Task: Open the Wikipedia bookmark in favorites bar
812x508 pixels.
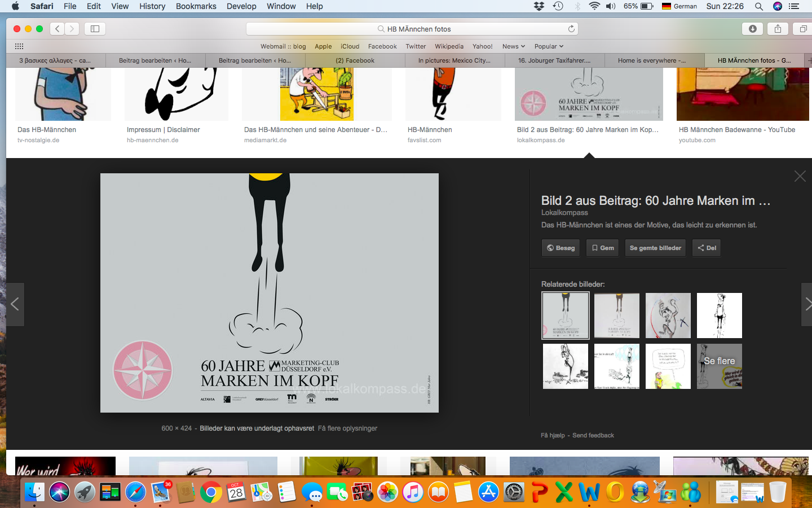Action: coord(449,46)
